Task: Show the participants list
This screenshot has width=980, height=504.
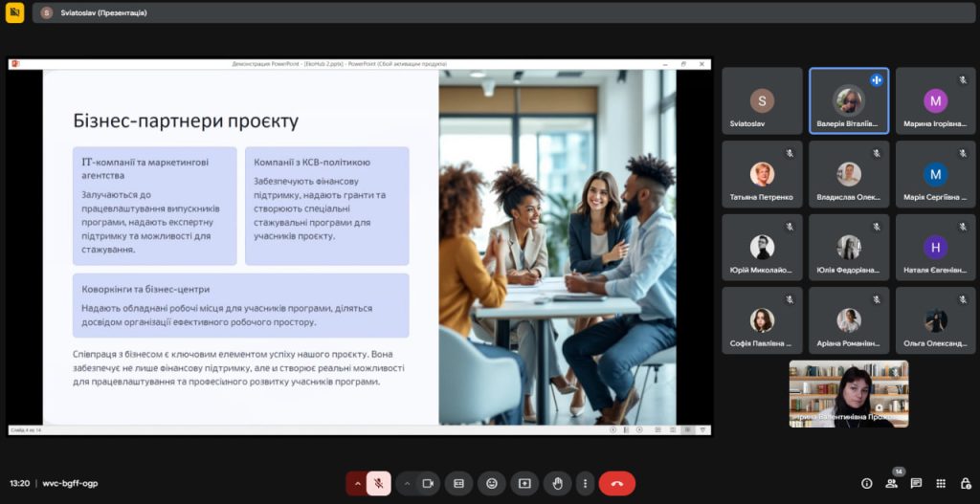Action: point(892,483)
